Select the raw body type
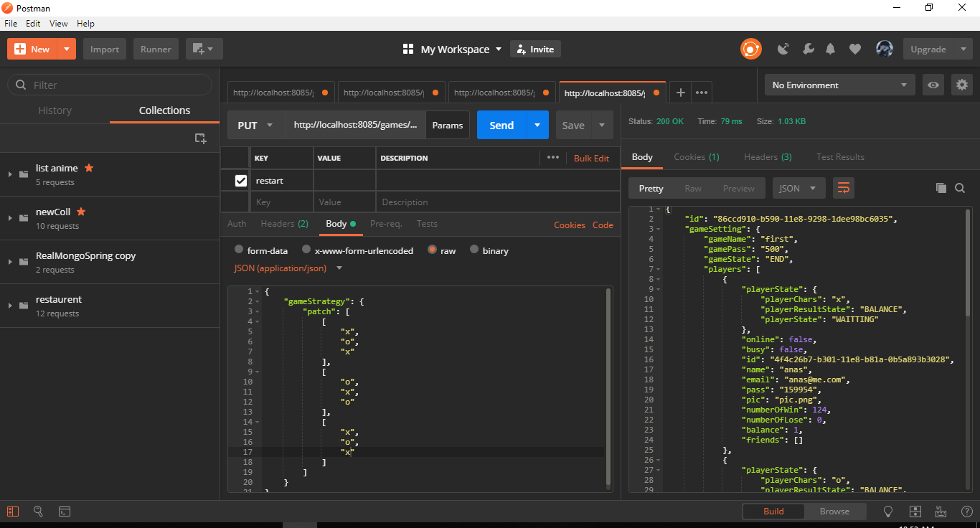This screenshot has height=528, width=980. 432,250
